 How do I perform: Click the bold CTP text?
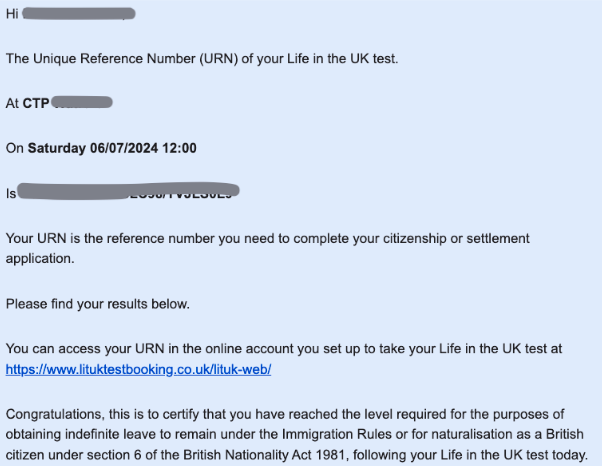[x=36, y=103]
